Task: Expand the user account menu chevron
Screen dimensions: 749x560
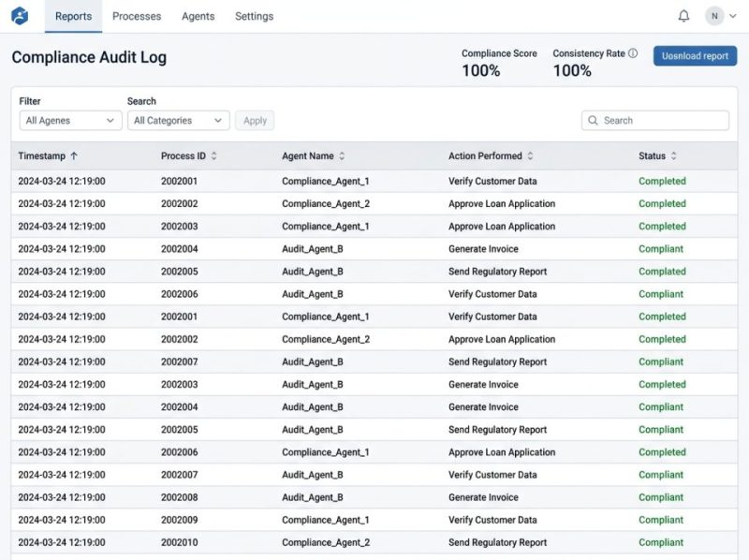Action: pyautogui.click(x=733, y=16)
